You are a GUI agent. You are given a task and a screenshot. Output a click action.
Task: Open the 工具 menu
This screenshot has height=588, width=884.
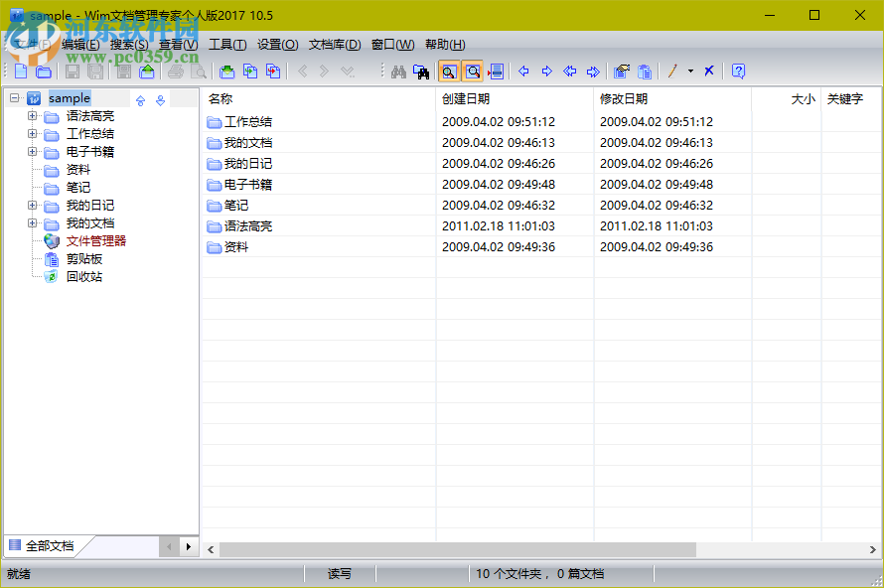click(x=226, y=44)
